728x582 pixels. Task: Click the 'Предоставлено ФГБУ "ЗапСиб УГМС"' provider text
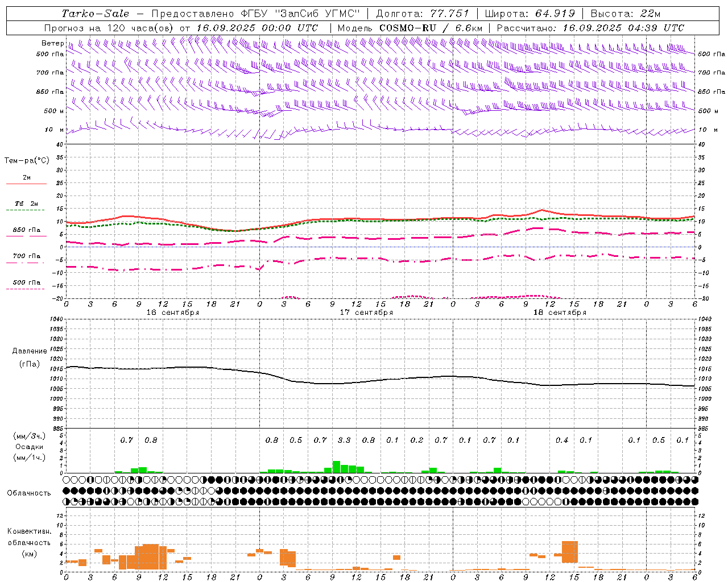tap(256, 14)
